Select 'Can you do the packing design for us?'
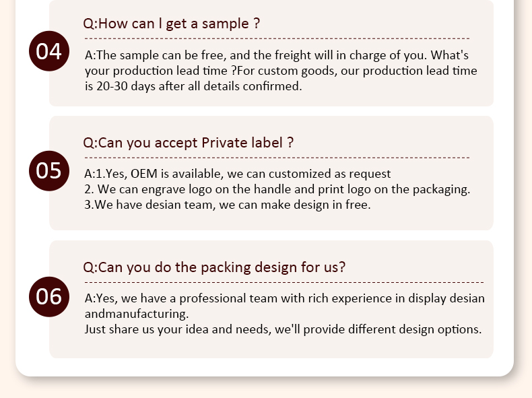Image resolution: width=532 pixels, height=398 pixels. 214,267
